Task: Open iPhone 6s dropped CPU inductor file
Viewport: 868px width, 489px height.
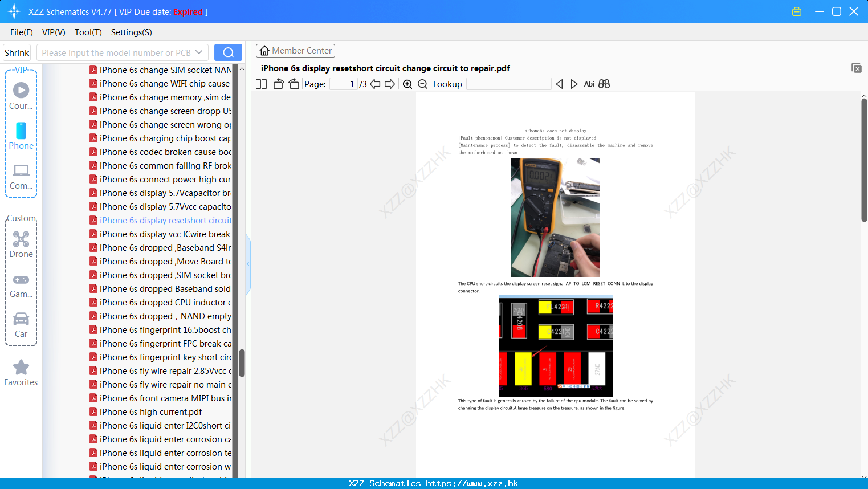Action: pos(161,303)
